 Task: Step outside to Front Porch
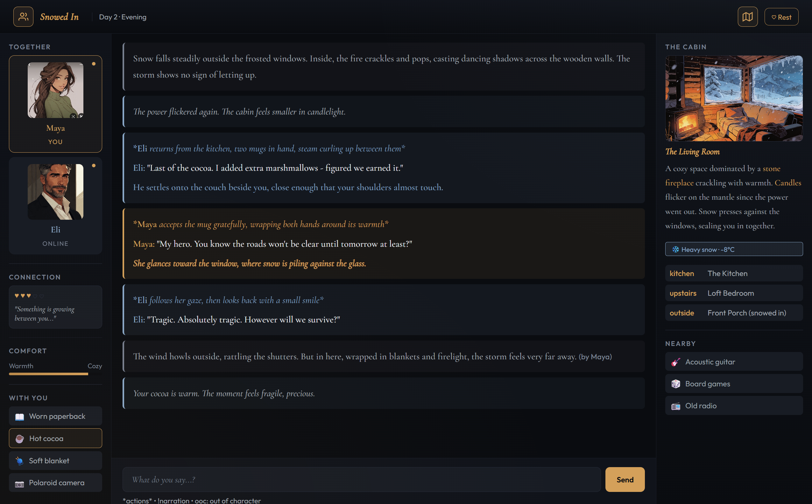(734, 313)
